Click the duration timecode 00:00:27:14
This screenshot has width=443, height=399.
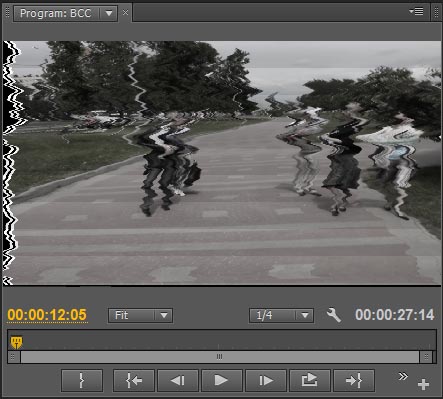(395, 315)
